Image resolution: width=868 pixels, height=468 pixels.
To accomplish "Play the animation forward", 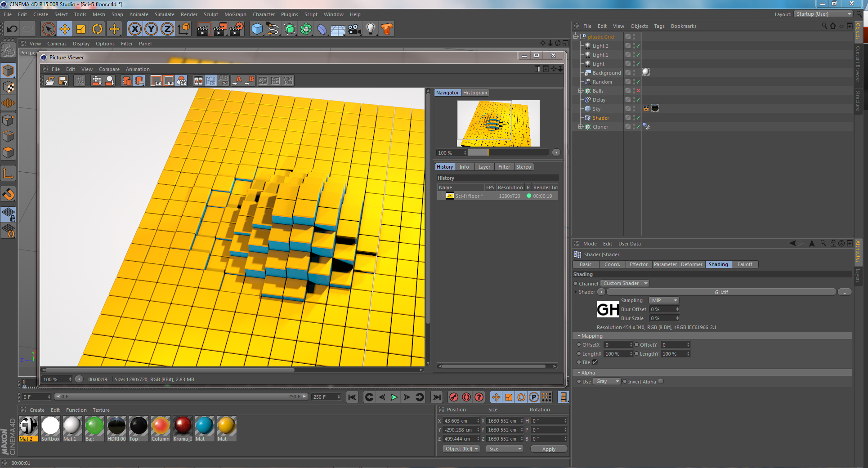I will (x=394, y=397).
